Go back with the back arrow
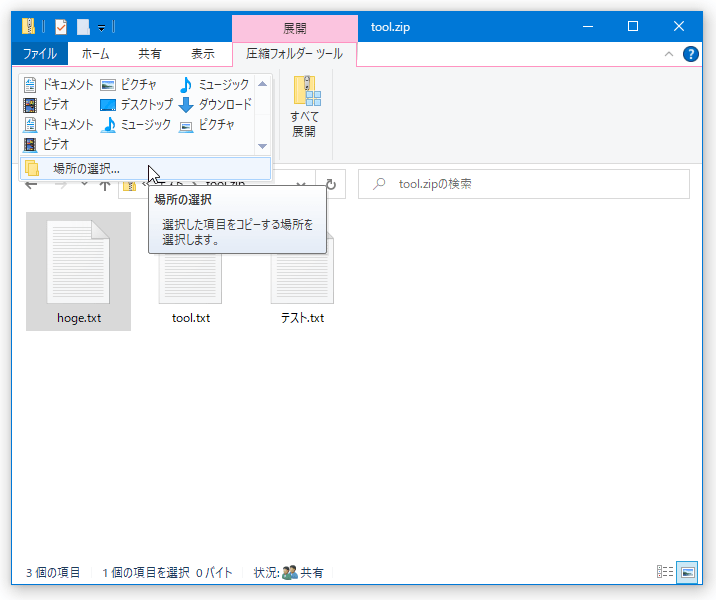716x600 pixels. tap(31, 184)
